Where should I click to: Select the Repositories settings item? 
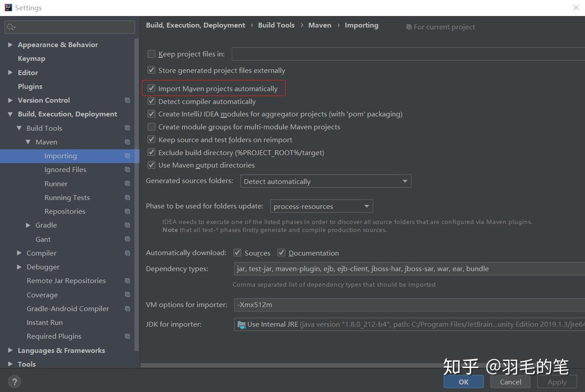[x=65, y=212]
